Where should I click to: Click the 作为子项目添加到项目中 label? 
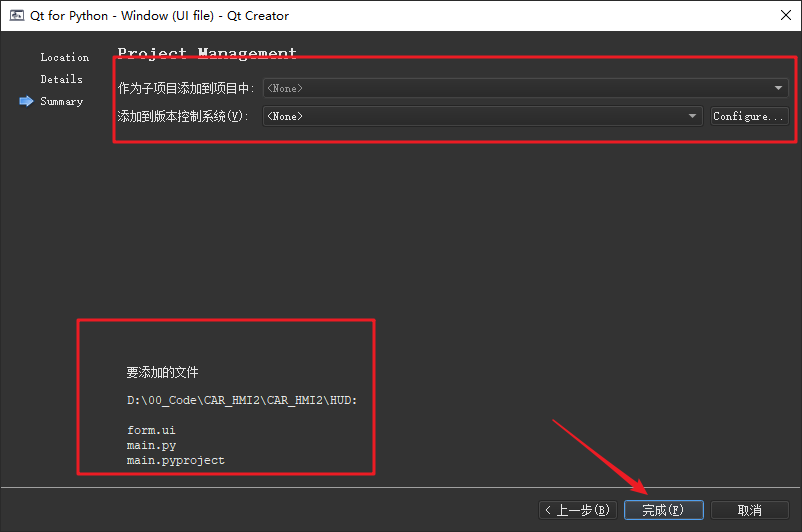(x=186, y=88)
